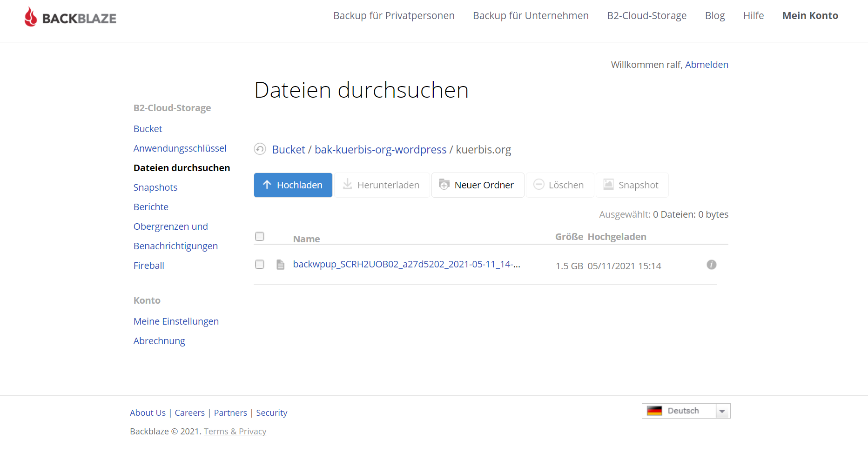This screenshot has height=466, width=868.
Task: Open About Us footer link
Action: point(148,413)
